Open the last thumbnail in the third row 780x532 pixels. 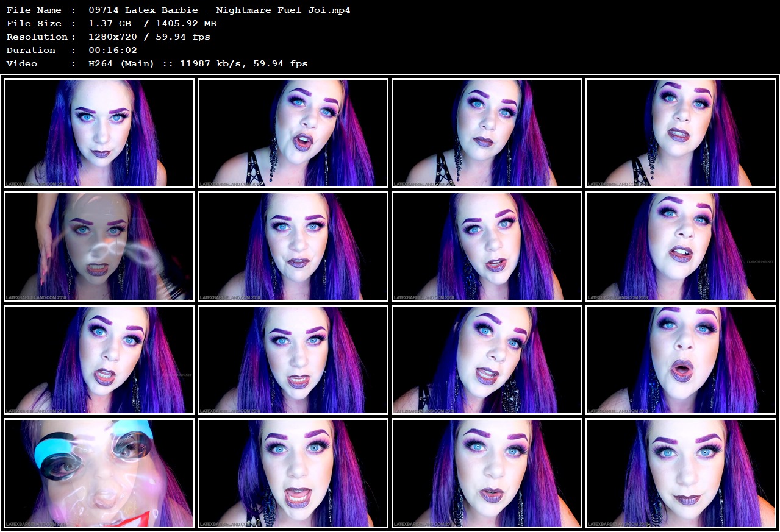click(x=681, y=360)
